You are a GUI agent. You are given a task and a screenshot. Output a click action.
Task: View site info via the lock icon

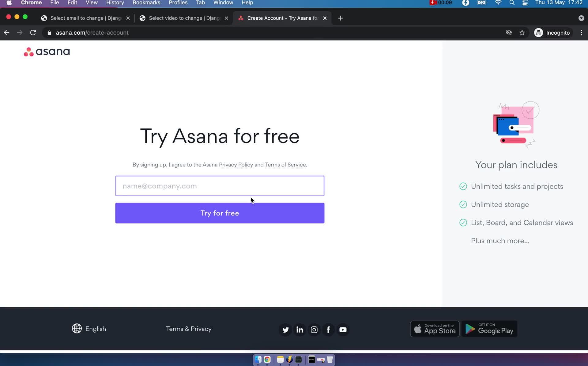click(49, 32)
